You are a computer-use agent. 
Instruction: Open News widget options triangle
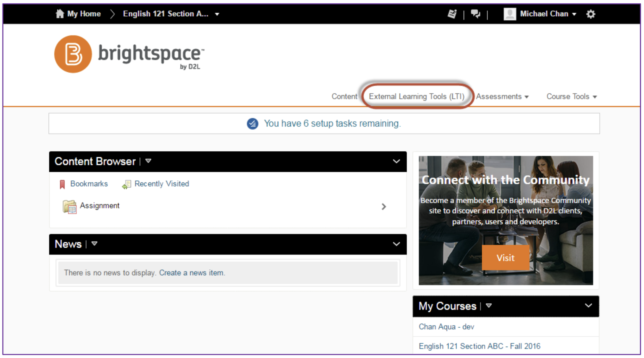pyautogui.click(x=94, y=244)
